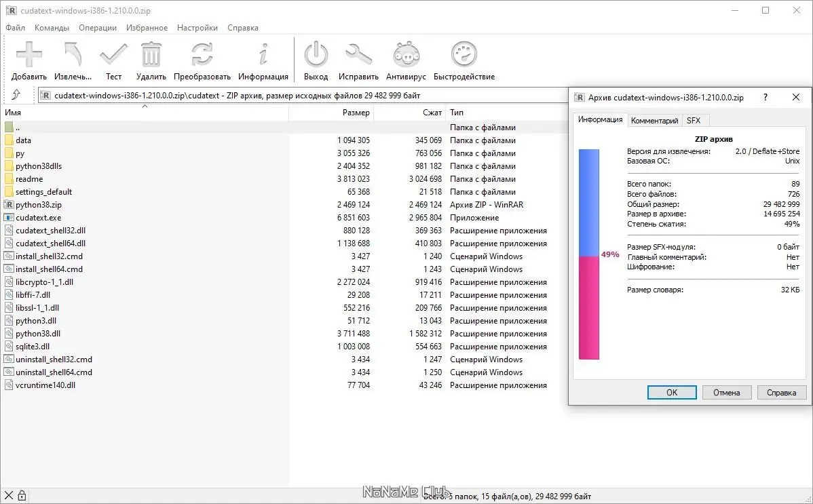Screen dimensions: 813x504
Task: Click the install_shell32.cmd script icon
Action: [9, 256]
